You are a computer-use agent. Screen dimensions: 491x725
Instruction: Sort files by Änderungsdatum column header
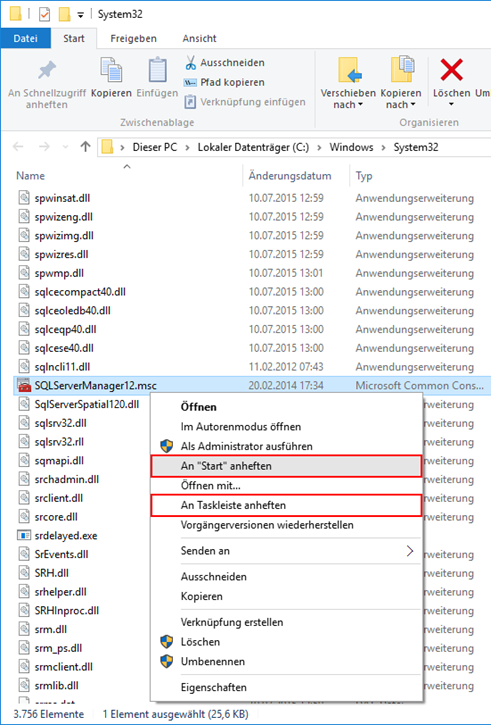290,176
